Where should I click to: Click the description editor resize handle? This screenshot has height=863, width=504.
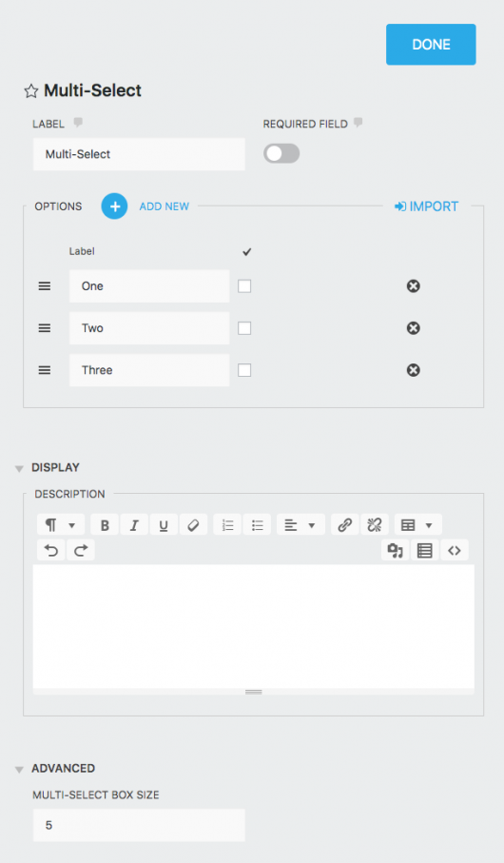[x=254, y=692]
